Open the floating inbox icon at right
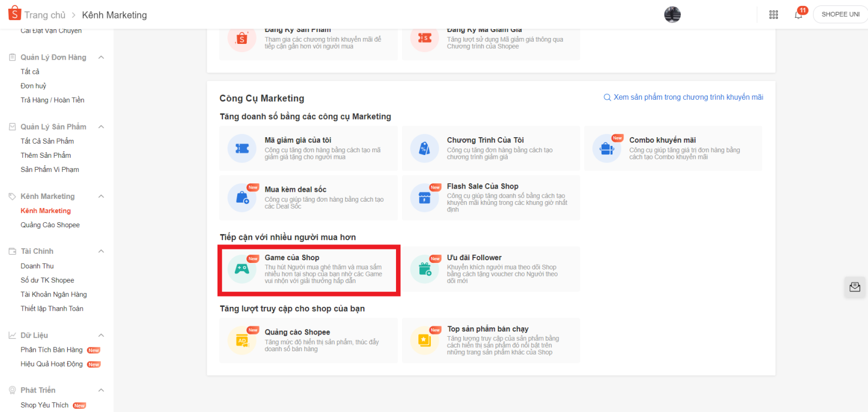The image size is (868, 412). (x=855, y=287)
